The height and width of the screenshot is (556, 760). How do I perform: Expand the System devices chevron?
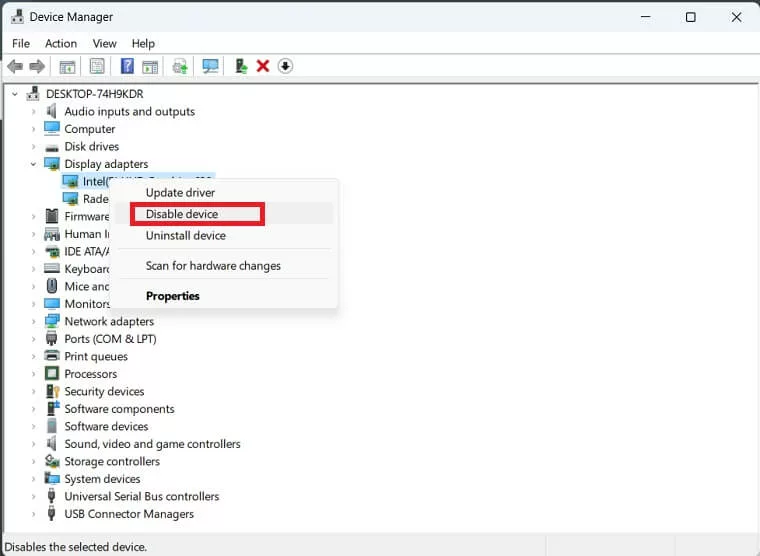pyautogui.click(x=33, y=479)
